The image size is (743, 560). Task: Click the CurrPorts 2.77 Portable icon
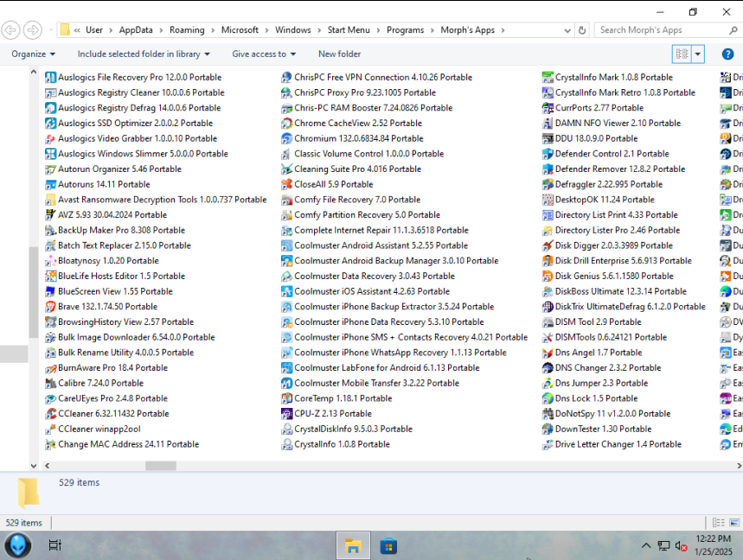pyautogui.click(x=548, y=108)
